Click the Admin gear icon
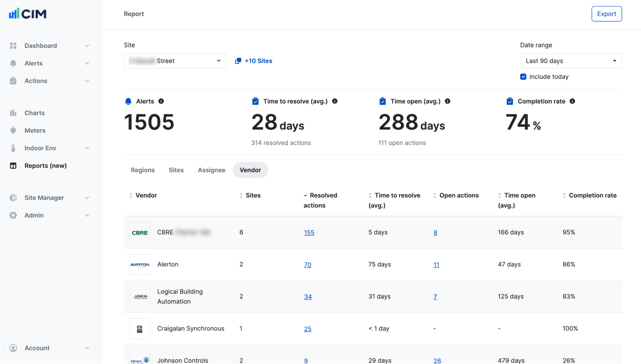 click(x=13, y=216)
